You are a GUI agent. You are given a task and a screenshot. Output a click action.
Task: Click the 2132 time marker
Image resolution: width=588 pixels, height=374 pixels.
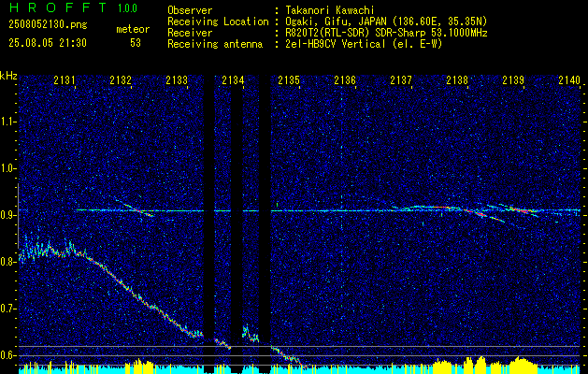coord(121,79)
